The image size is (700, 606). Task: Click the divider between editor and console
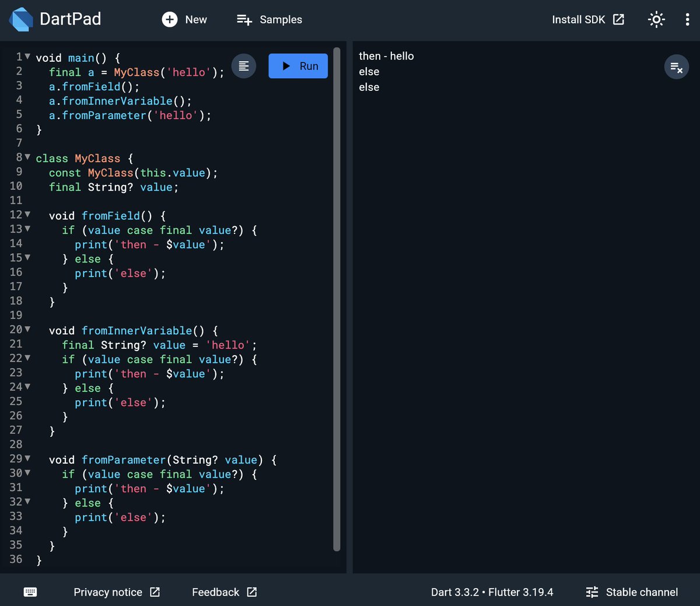pos(349,307)
